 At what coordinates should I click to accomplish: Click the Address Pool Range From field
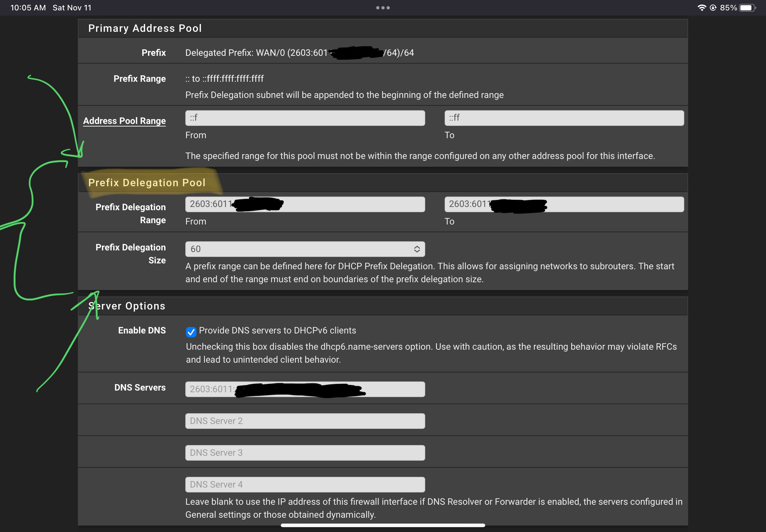click(304, 118)
